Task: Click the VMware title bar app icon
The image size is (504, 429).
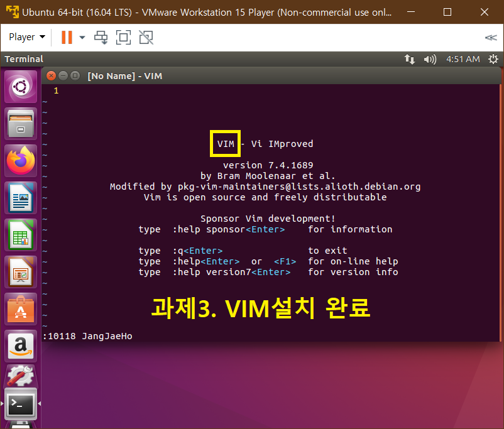Action: tap(13, 12)
